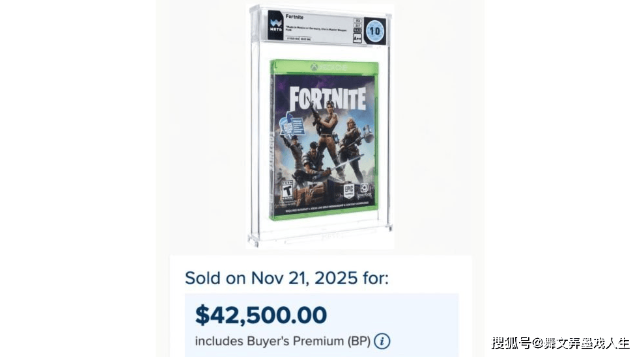The image size is (644, 357).
Task: Click the FORTNITE title on the box art
Action: pos(328,98)
